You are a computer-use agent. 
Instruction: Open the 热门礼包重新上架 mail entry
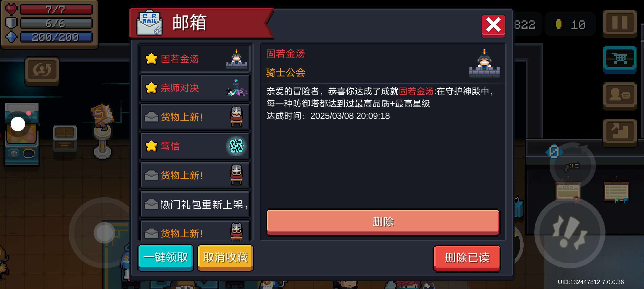(x=195, y=204)
